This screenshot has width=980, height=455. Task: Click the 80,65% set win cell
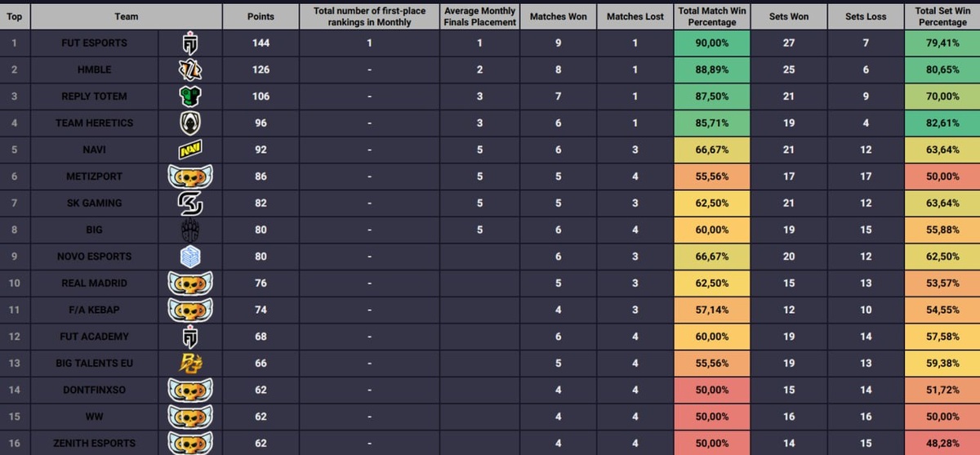[942, 69]
